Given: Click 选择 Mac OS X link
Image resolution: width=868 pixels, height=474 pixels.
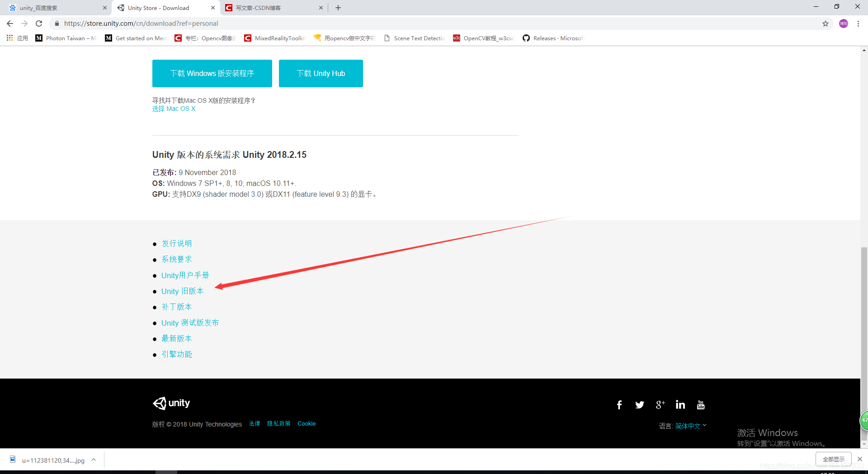Looking at the screenshot, I should [174, 109].
